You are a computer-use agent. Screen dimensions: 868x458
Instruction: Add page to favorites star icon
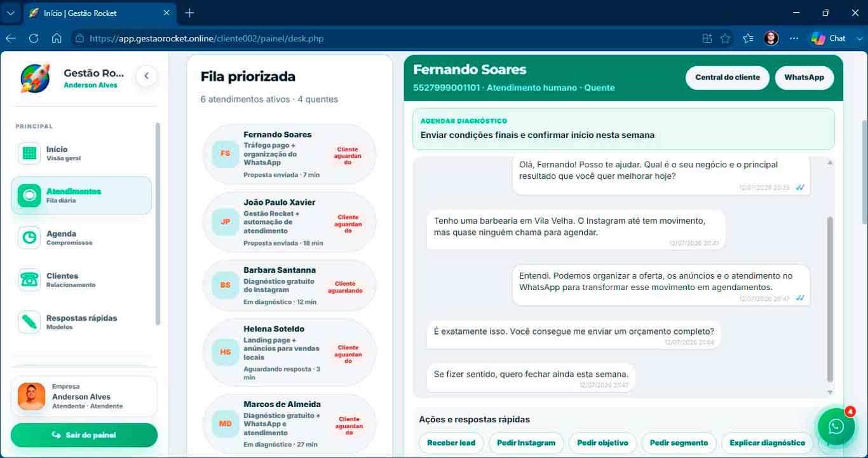tap(725, 38)
